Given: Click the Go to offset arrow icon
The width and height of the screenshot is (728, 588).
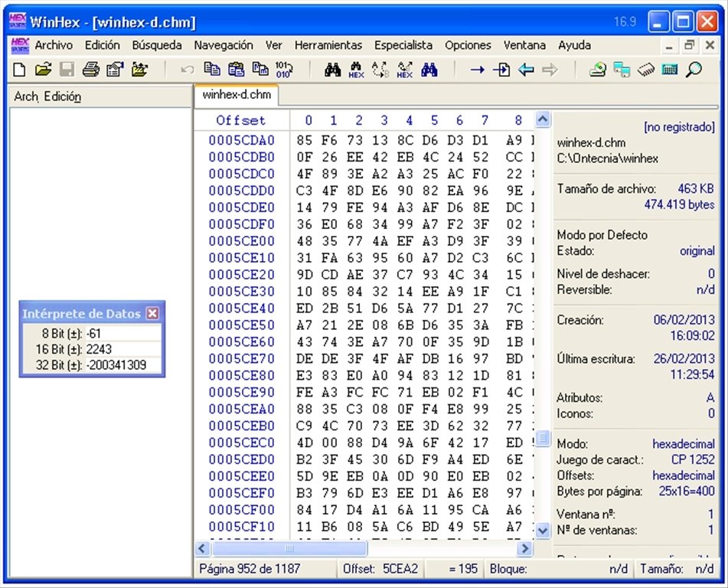Looking at the screenshot, I should pos(477,70).
